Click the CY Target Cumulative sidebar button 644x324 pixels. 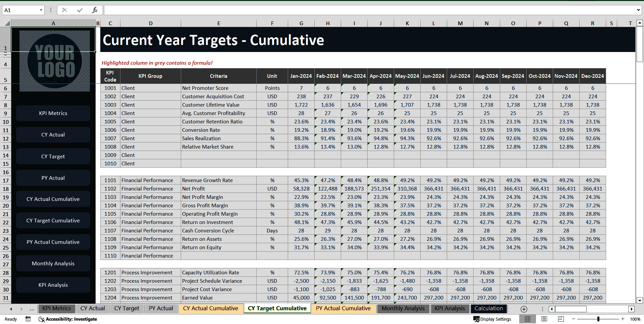pyautogui.click(x=53, y=221)
